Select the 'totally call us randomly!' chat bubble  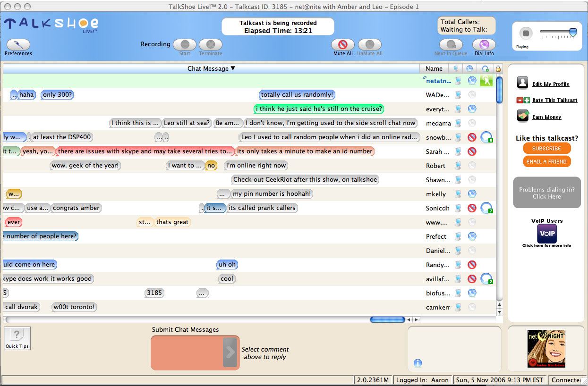[297, 94]
